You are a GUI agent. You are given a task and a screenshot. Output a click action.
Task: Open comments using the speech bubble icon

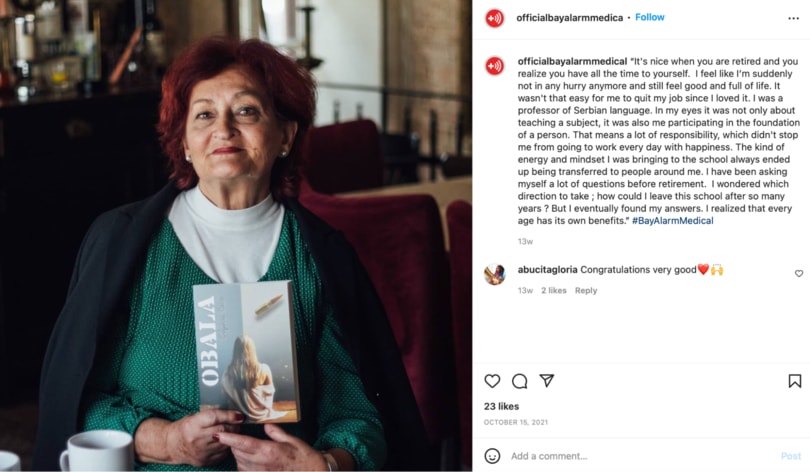(519, 381)
